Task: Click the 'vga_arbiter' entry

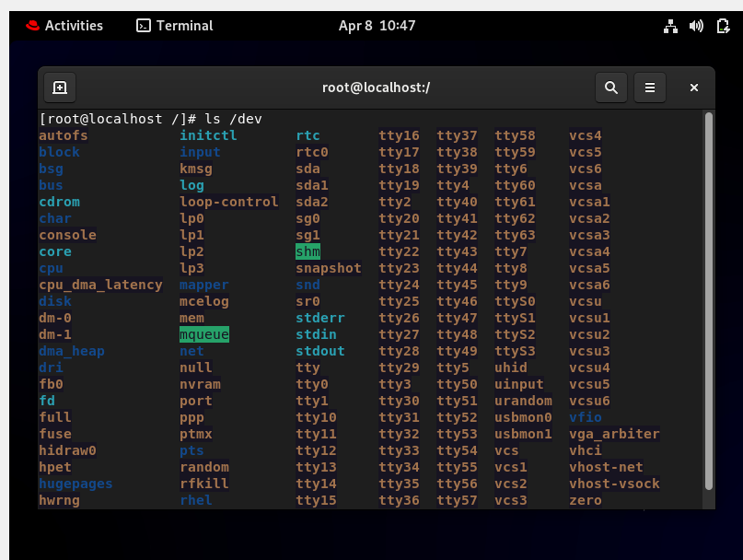Action: click(x=614, y=435)
